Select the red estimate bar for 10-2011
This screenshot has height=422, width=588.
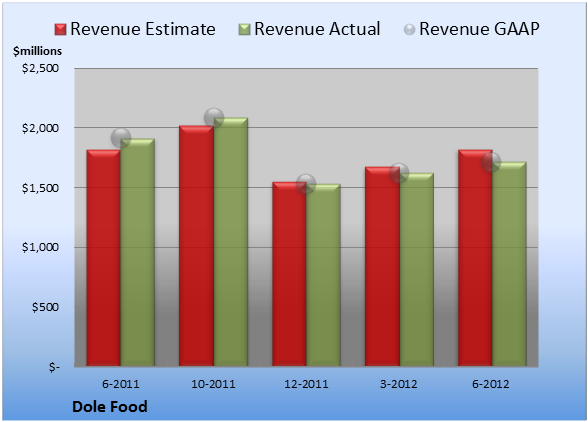point(196,246)
